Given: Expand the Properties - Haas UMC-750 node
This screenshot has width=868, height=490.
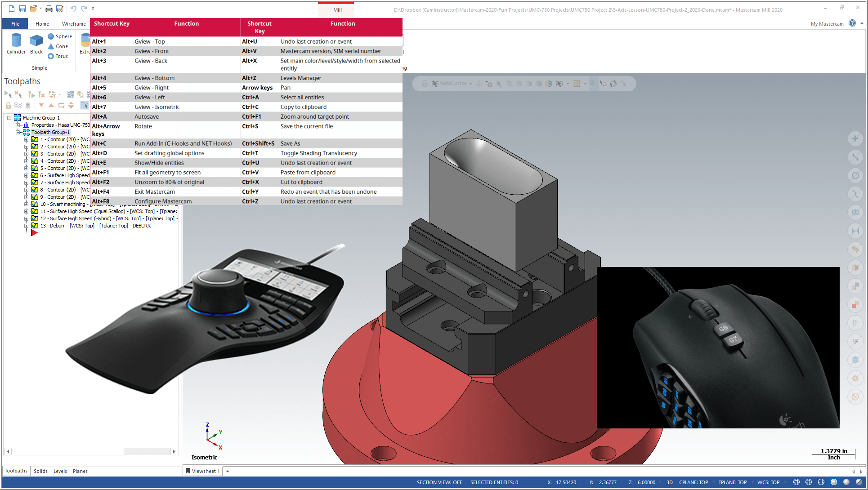Looking at the screenshot, I should pos(18,125).
